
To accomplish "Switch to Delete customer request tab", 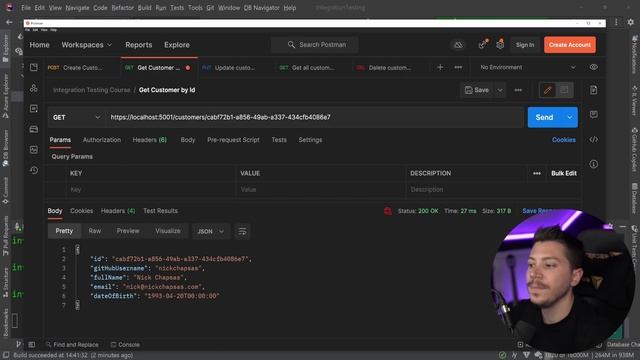I will [x=384, y=68].
